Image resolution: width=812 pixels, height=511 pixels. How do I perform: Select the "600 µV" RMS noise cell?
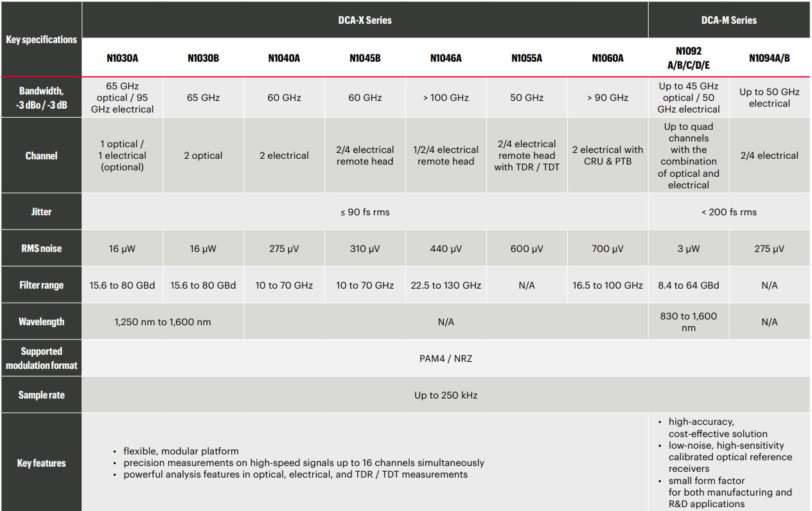pos(527,248)
